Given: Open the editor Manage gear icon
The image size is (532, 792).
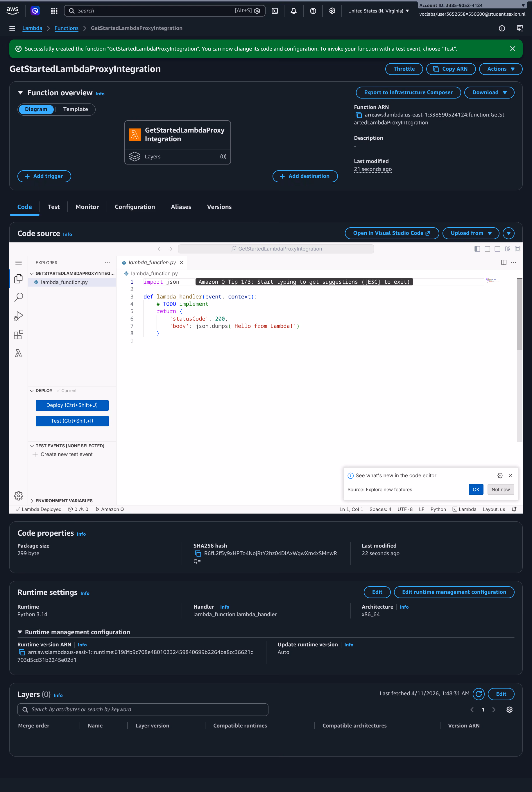Looking at the screenshot, I should click(x=19, y=496).
